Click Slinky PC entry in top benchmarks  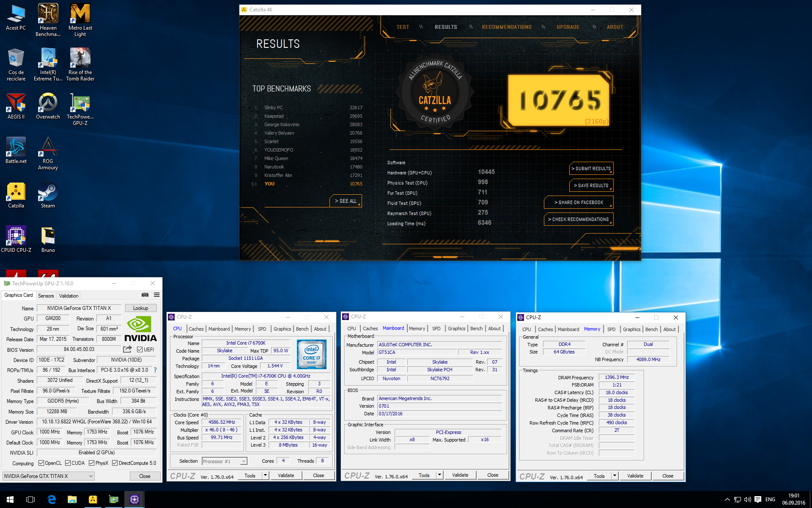308,108
